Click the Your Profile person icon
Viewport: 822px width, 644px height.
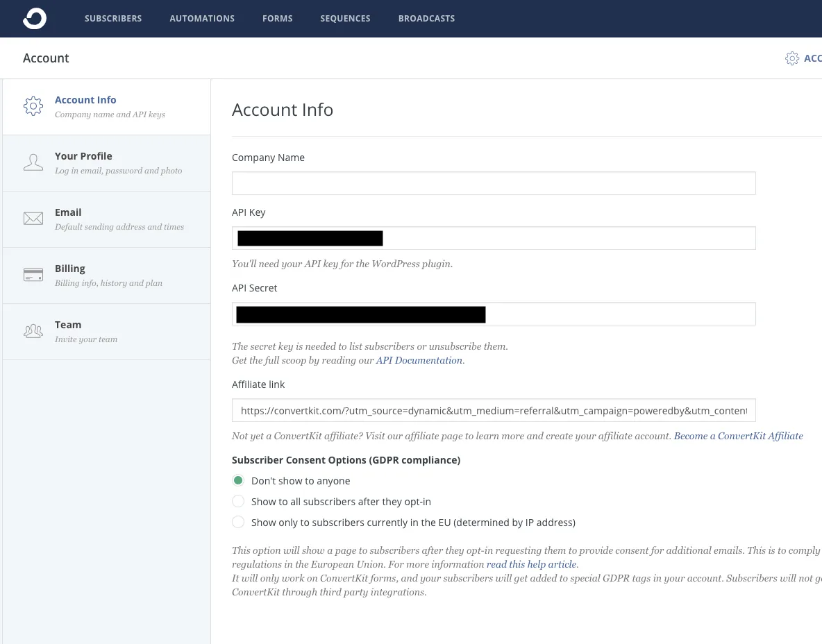click(x=33, y=162)
